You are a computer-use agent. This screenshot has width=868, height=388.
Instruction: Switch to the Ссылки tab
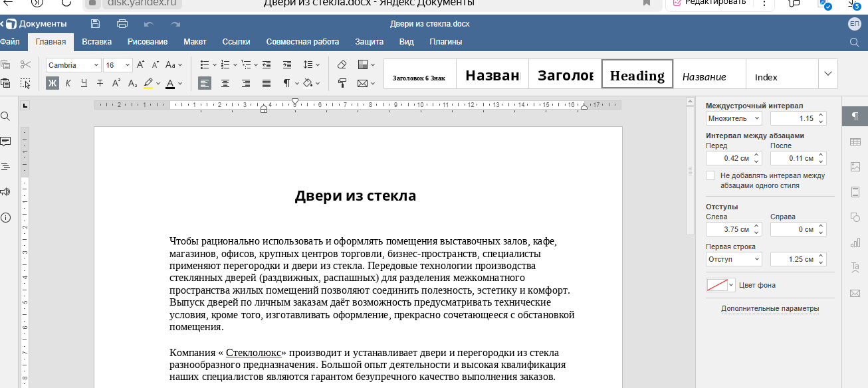(x=236, y=42)
